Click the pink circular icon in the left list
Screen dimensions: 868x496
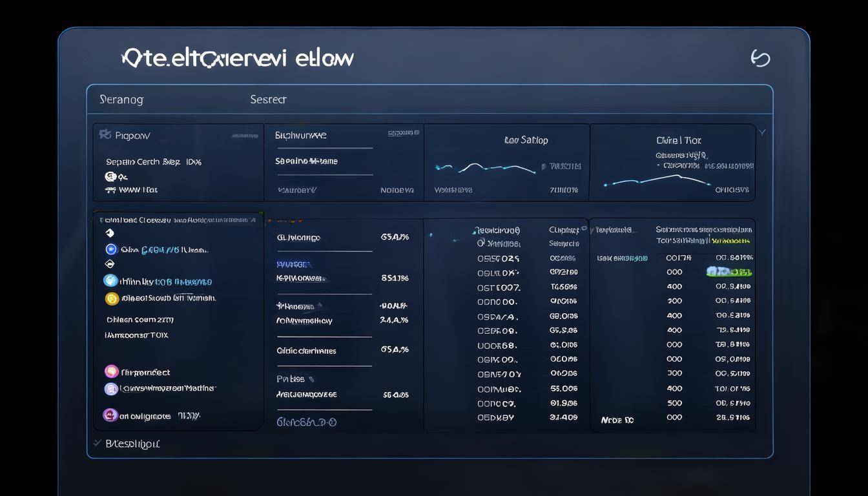click(x=111, y=371)
